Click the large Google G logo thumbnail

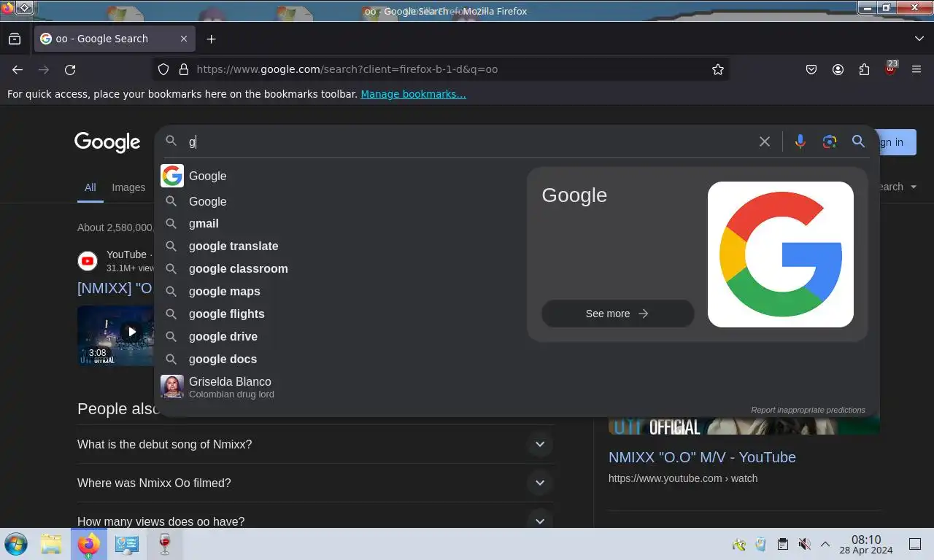[780, 254]
